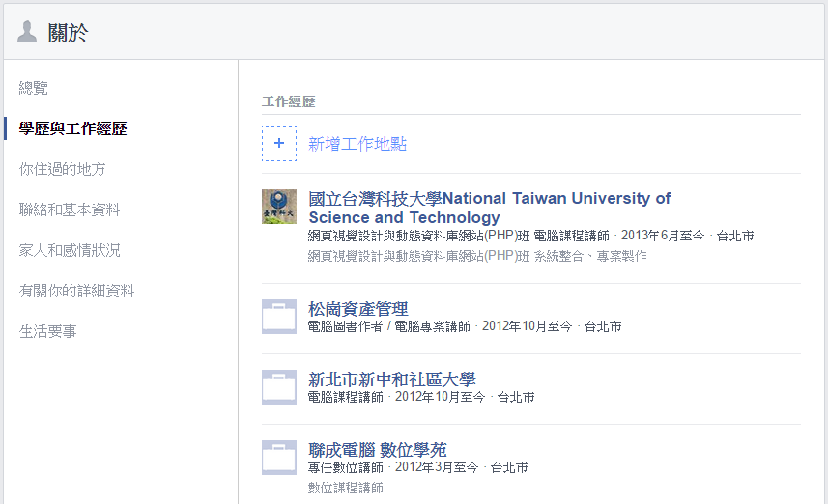The image size is (828, 504).
Task: Open 有關你的詳細資料 section
Action: point(76,291)
